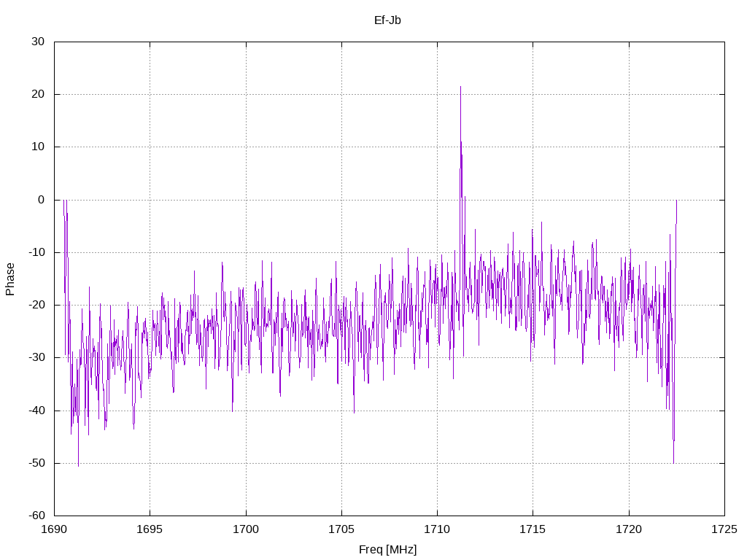This screenshot has height=560, width=747.
Task: Click the y-axis tick label -60
Action: (x=36, y=516)
